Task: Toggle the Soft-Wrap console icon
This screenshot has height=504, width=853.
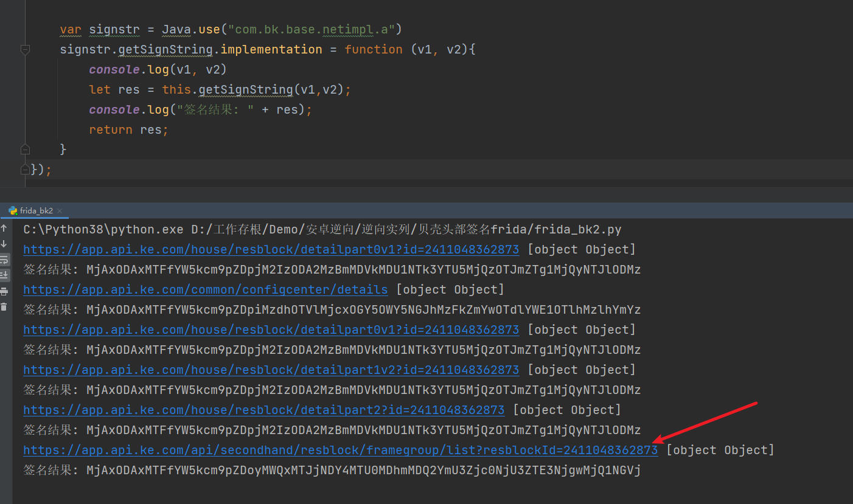Action: (4, 260)
